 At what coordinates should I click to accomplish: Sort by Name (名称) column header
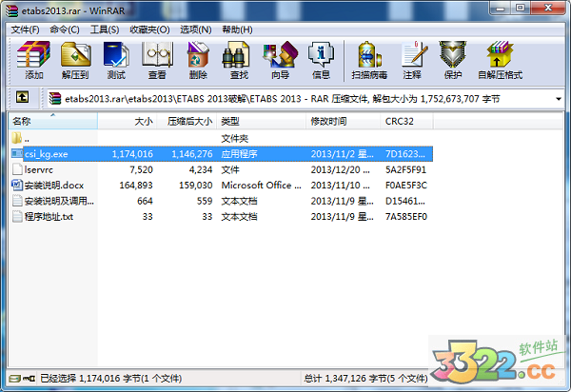coord(53,121)
